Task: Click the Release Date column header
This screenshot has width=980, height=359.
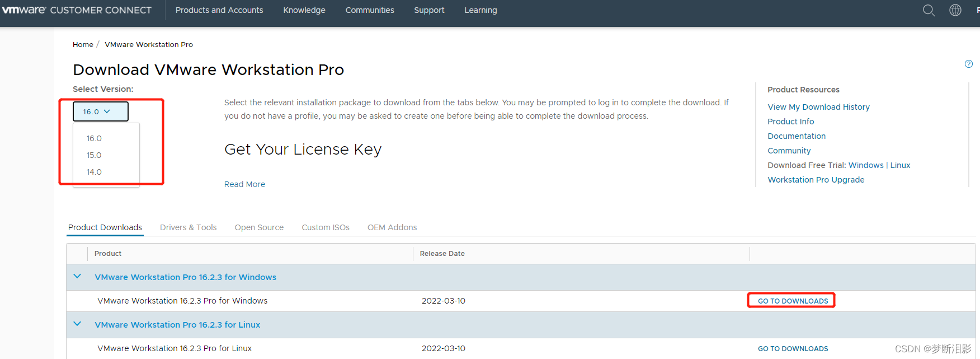Action: tap(442, 254)
